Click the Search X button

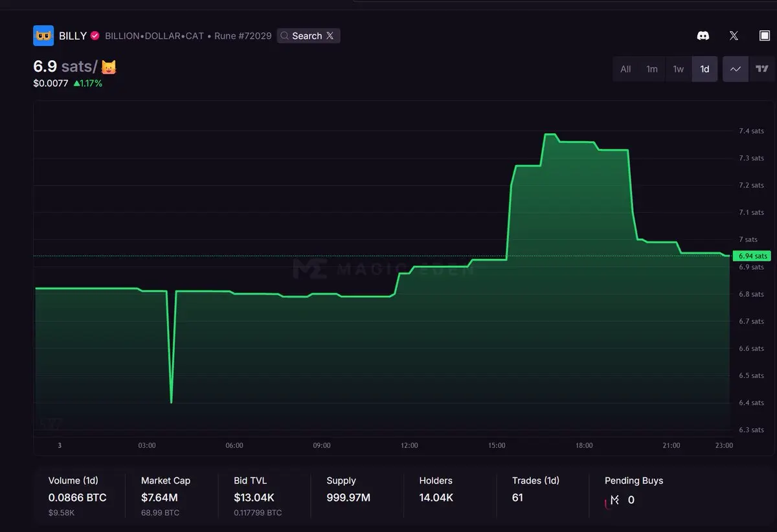pos(308,36)
